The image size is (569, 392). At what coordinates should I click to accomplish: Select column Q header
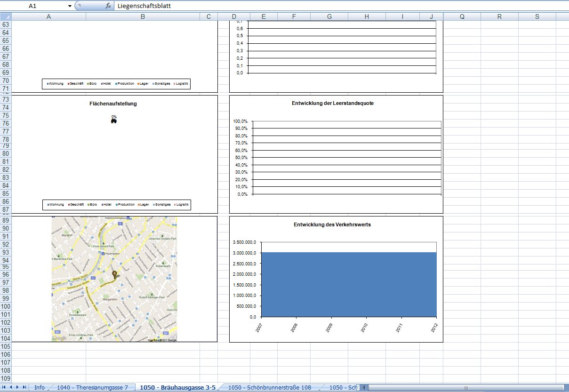click(462, 16)
